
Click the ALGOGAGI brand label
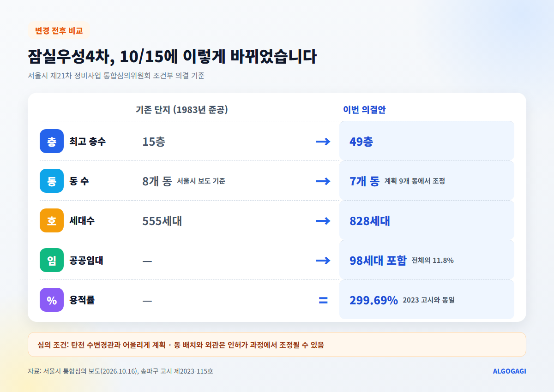click(x=509, y=371)
